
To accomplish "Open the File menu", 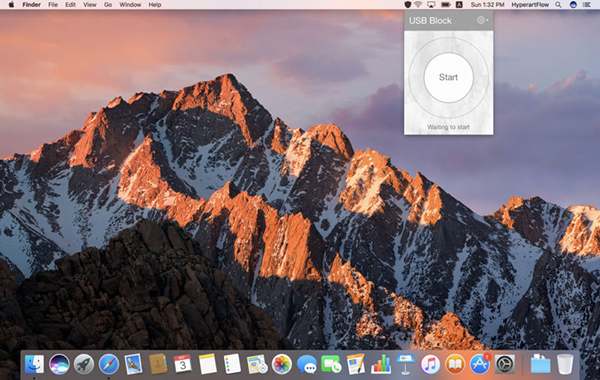I will click(x=53, y=5).
